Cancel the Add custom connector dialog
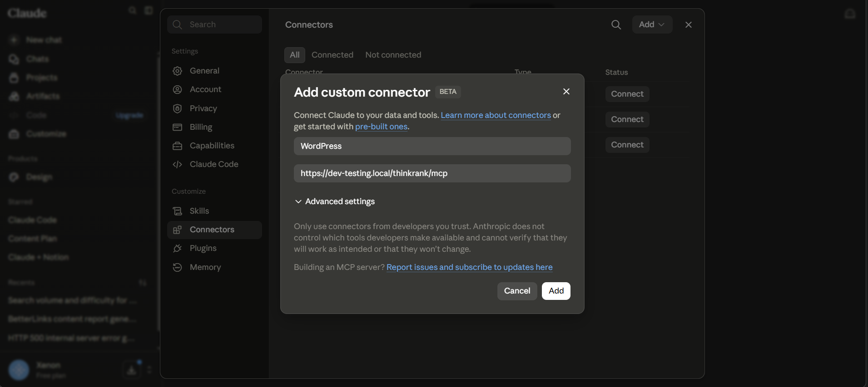 pos(517,291)
